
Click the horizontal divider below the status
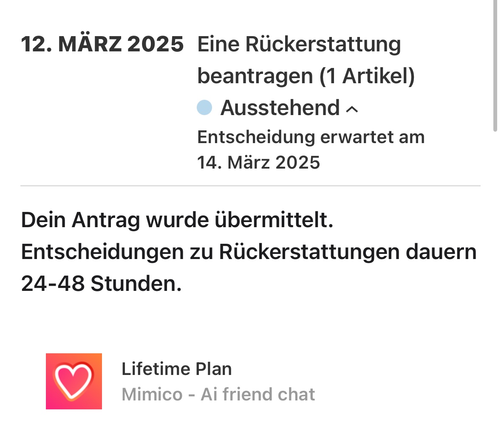click(x=250, y=186)
